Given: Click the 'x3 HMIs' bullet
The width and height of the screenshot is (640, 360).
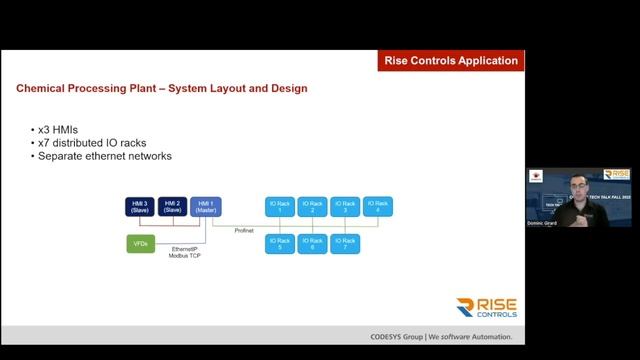Looking at the screenshot, I should coord(58,130).
